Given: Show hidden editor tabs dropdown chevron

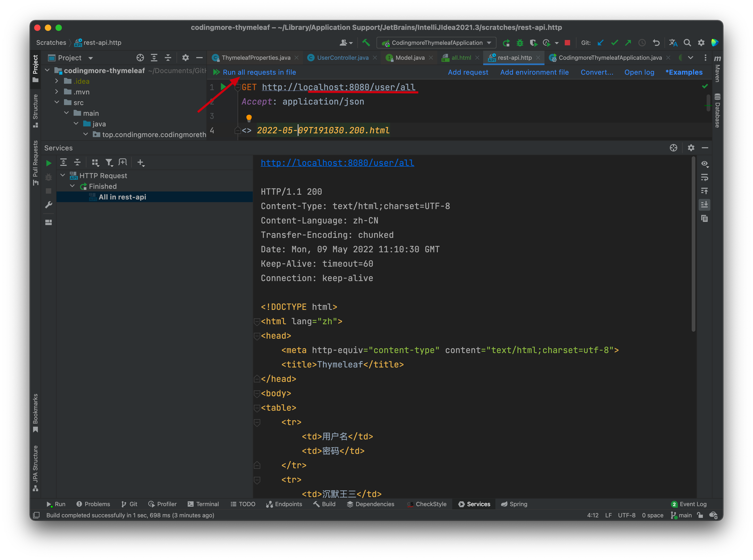Looking at the screenshot, I should tap(690, 58).
